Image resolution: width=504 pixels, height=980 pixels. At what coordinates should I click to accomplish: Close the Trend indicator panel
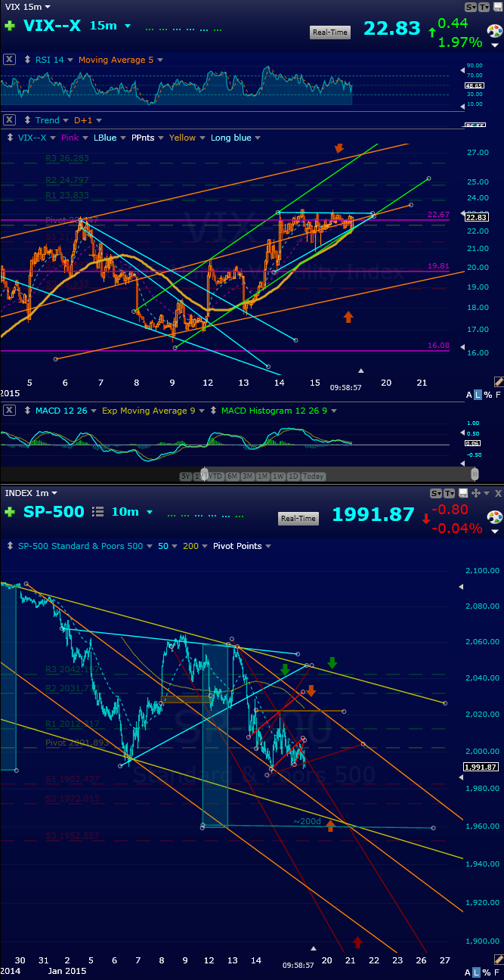point(9,120)
